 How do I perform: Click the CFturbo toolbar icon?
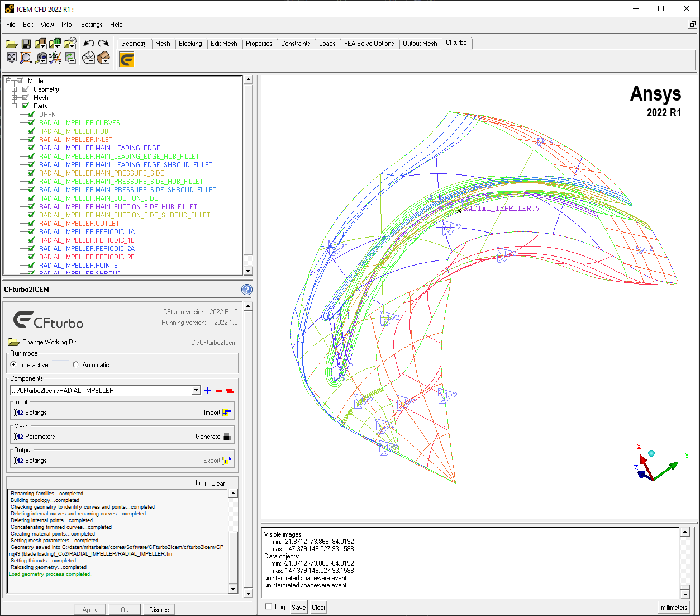(x=127, y=59)
